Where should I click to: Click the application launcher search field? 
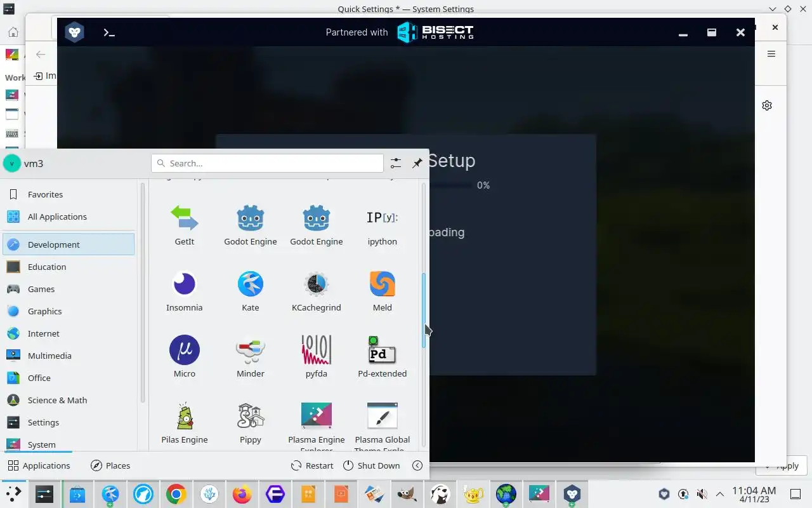[x=267, y=163]
